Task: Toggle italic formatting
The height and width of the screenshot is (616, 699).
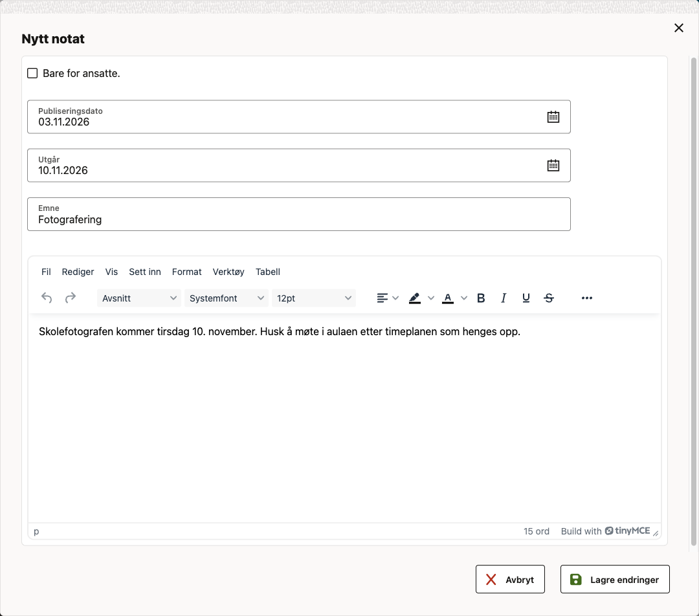Action: pyautogui.click(x=504, y=298)
